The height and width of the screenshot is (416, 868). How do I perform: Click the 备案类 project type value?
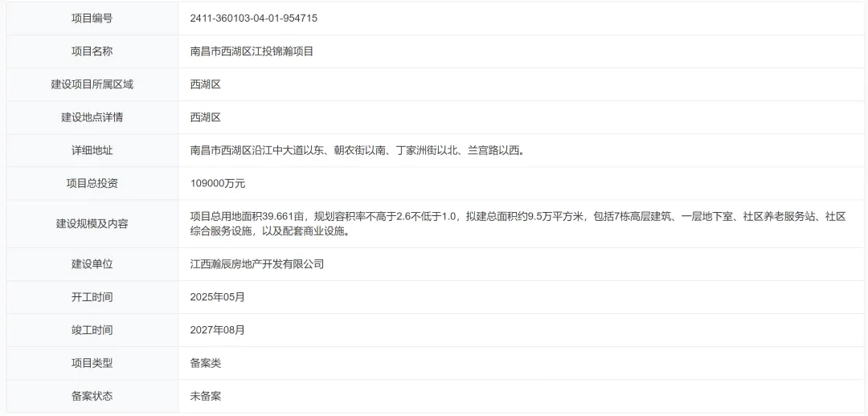pos(206,364)
